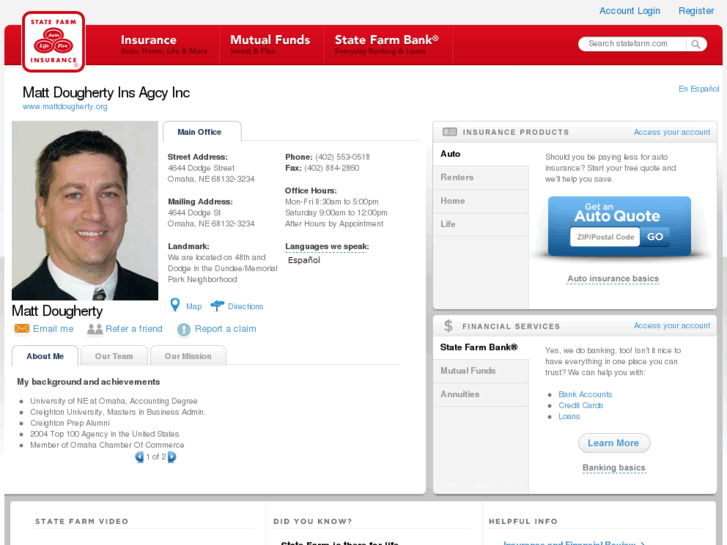Click Access your account in Financial Services
This screenshot has width=727, height=545.
[x=672, y=326]
